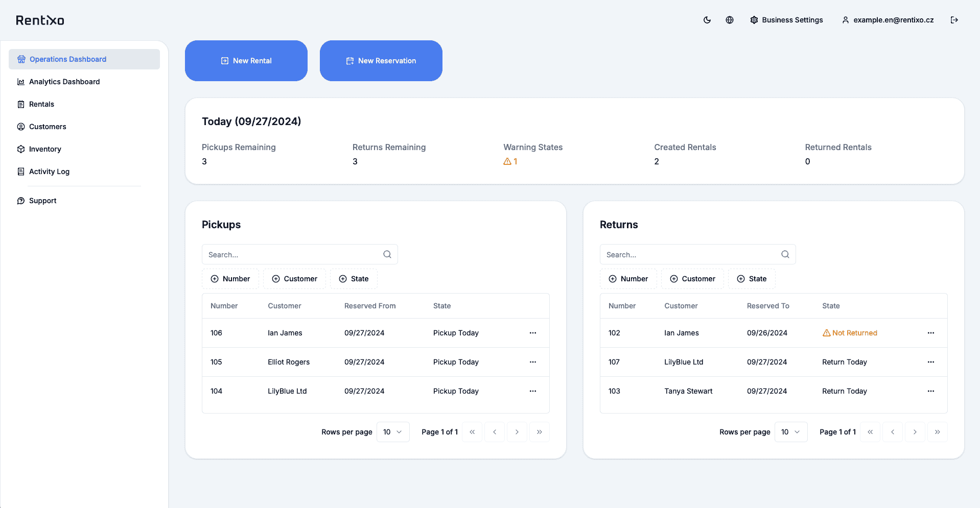The image size is (980, 508).
Task: Open Inventory from the sidebar
Action: coord(45,149)
